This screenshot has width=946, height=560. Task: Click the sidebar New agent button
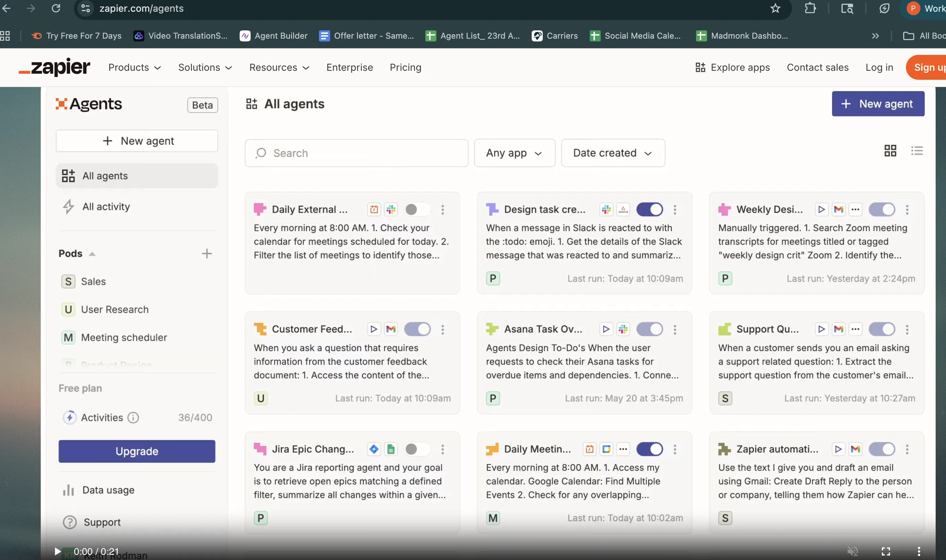pos(137,141)
